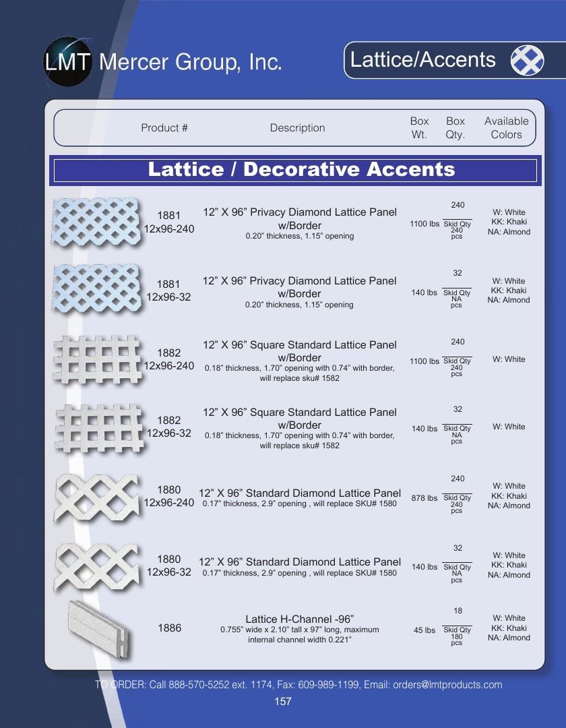The width and height of the screenshot is (566, 728).
Task: Click Privacy Diamond Lattice Panel description for 1881 12x96-32
Action: 300,292
